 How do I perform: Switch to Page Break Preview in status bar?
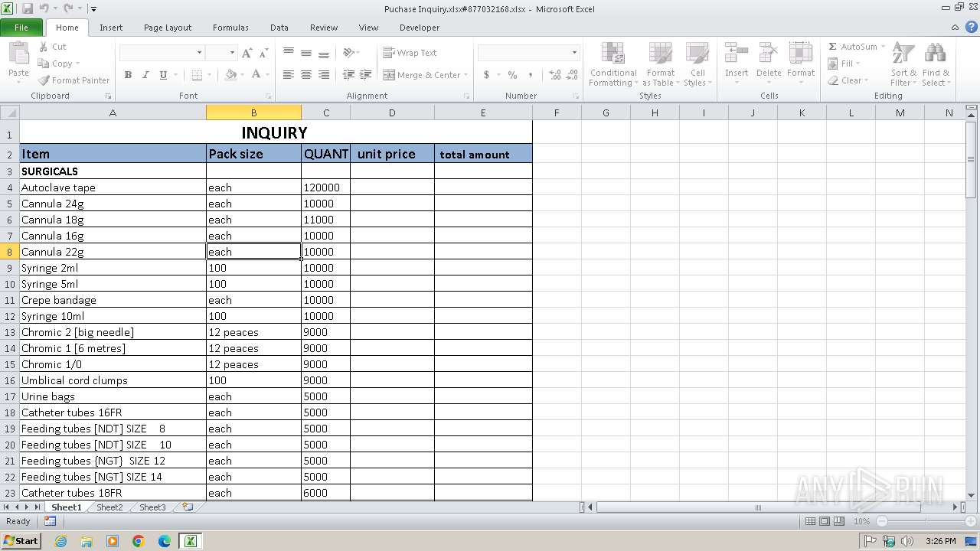839,521
